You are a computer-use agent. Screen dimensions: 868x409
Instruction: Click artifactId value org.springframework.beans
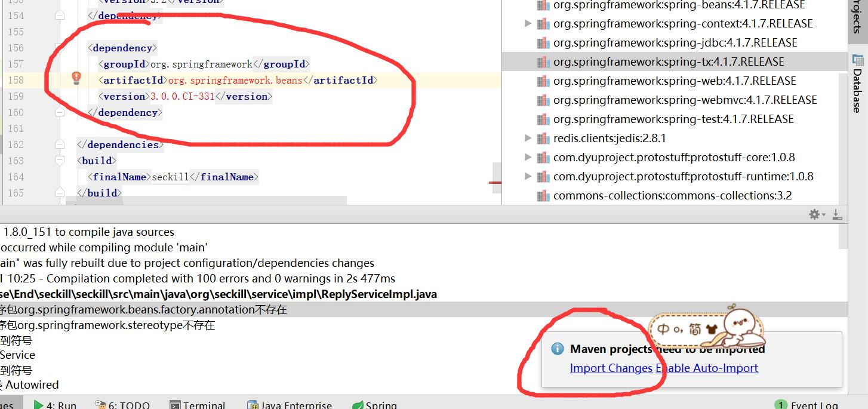235,80
